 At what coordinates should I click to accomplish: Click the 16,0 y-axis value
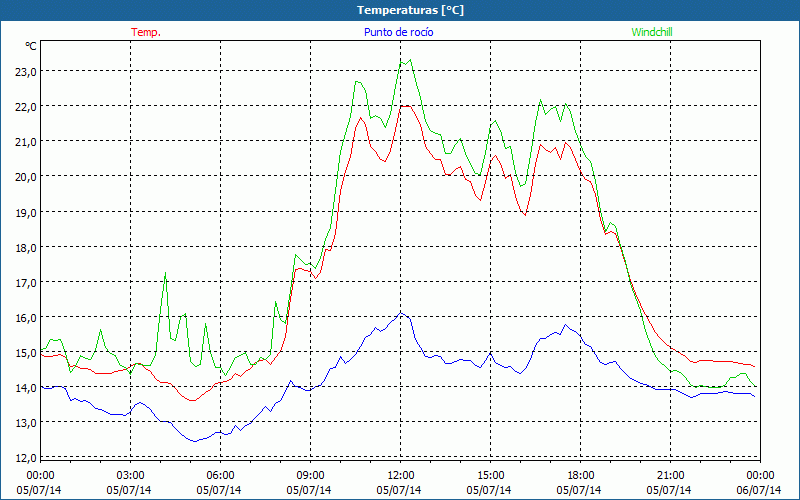(26, 317)
